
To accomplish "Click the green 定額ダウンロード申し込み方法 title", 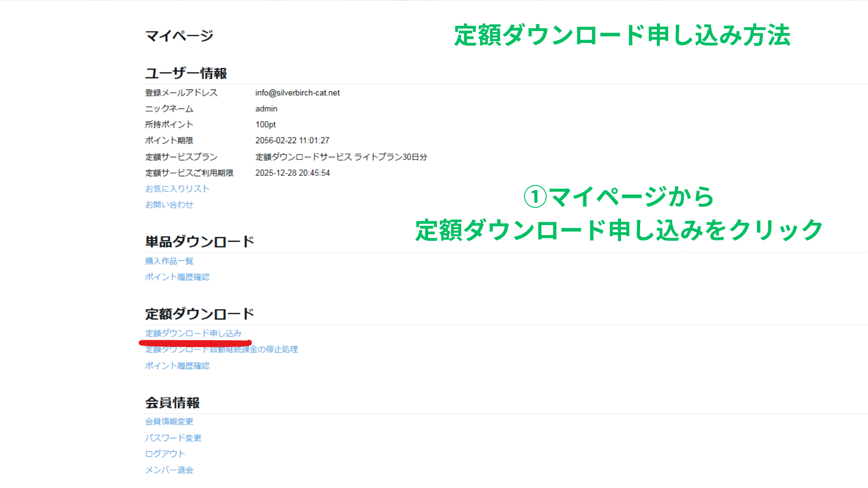I will pyautogui.click(x=622, y=35).
